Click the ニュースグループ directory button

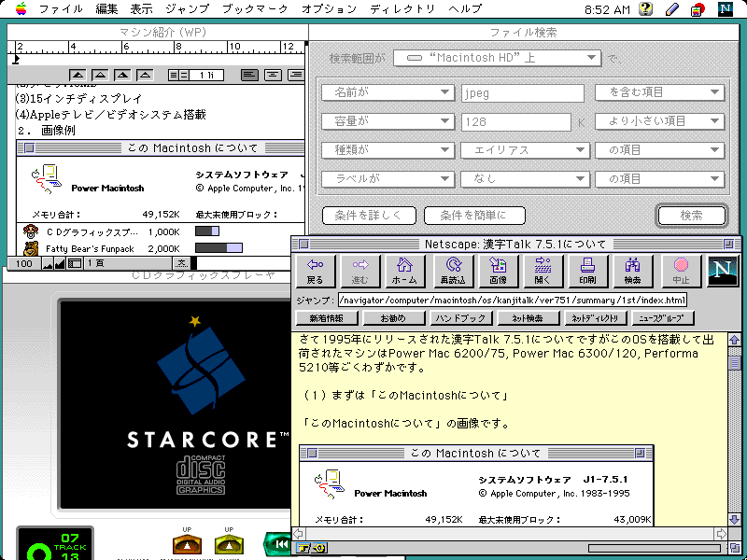(x=663, y=318)
